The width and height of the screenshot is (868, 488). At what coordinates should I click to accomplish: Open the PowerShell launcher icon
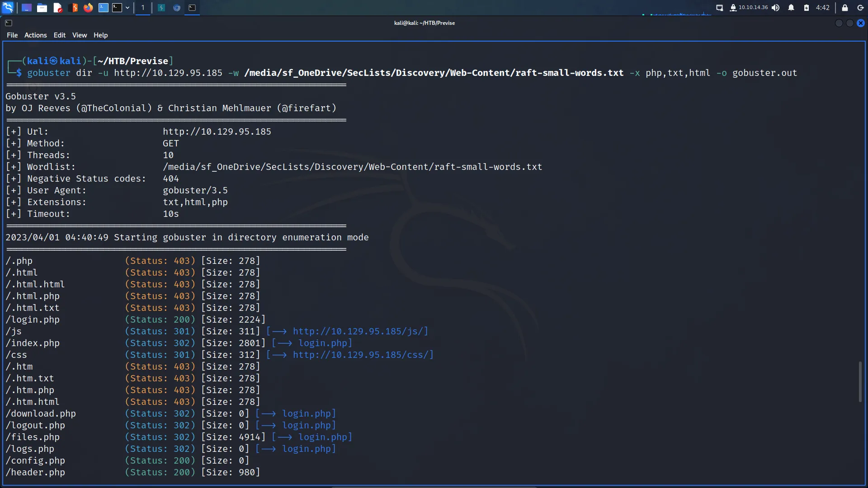(104, 8)
